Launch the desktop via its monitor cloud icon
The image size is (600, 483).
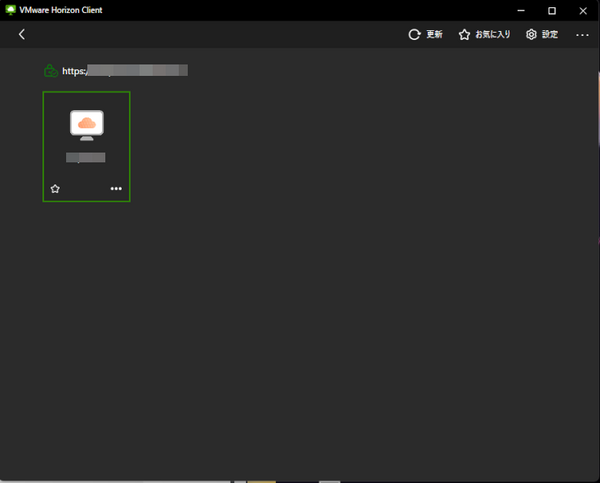(x=87, y=124)
